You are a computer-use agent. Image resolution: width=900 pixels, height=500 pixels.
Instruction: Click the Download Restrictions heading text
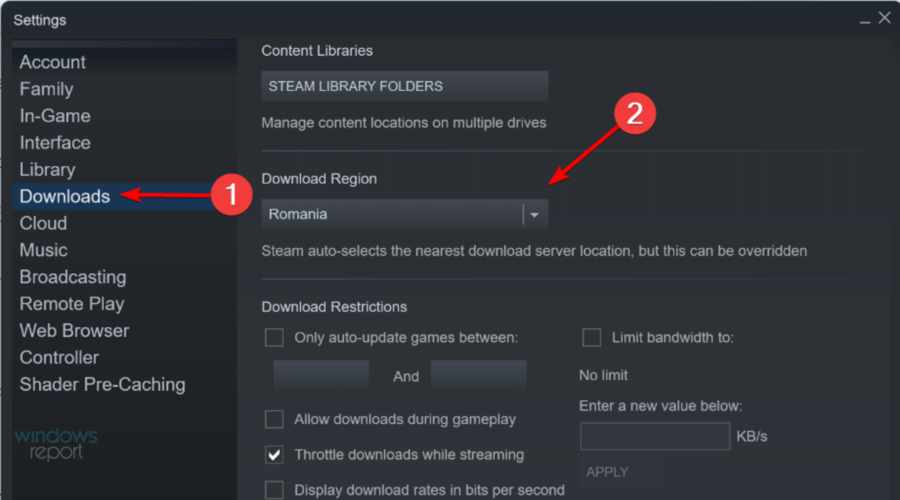pos(334,307)
